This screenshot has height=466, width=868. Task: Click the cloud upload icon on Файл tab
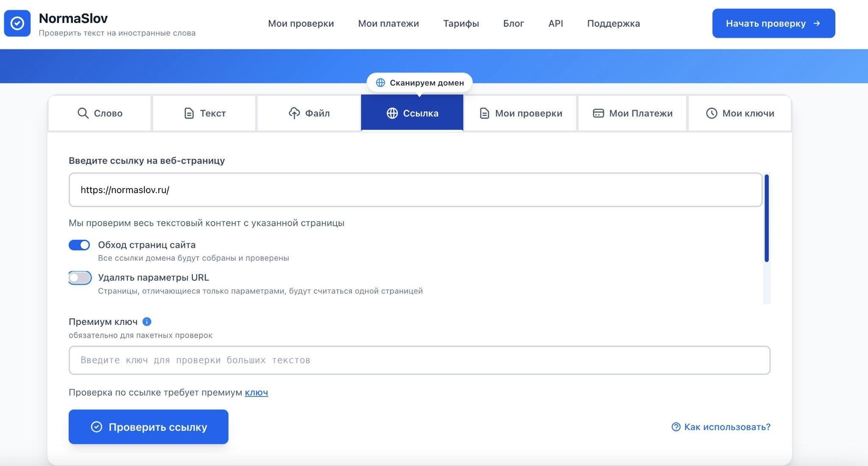(294, 113)
